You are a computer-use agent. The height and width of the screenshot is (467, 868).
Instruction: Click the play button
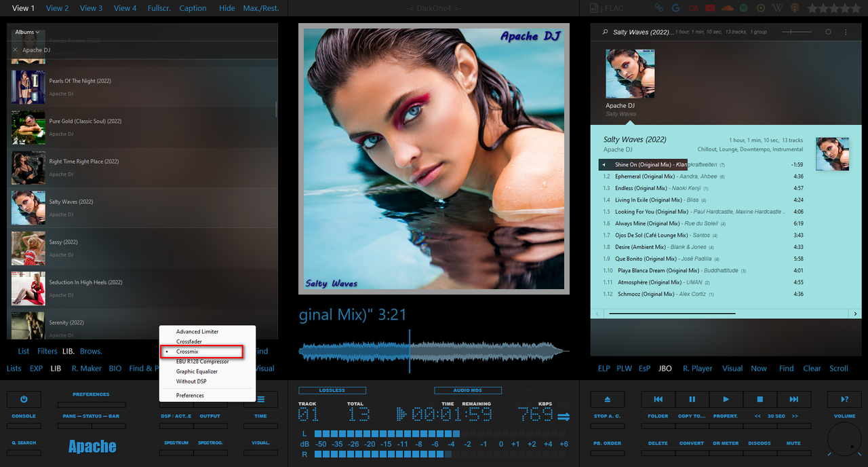pos(726,399)
